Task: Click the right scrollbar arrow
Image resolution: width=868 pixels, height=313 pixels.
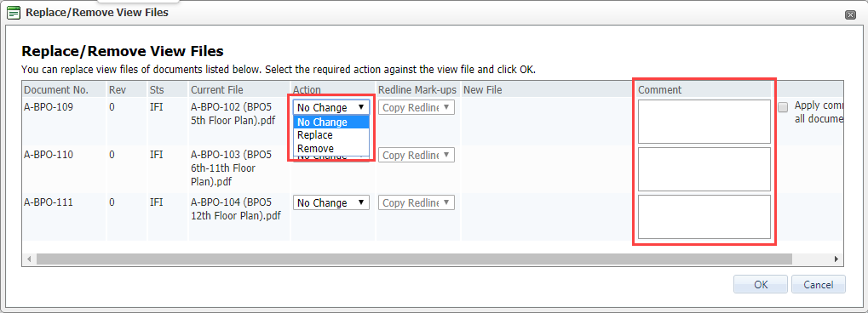Action: click(x=836, y=259)
